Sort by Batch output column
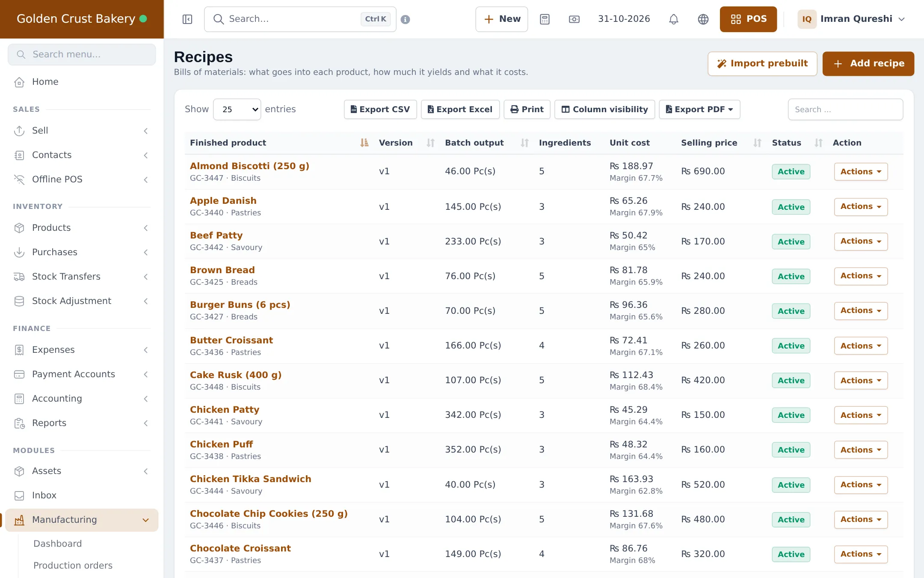924x578 pixels. 487,143
